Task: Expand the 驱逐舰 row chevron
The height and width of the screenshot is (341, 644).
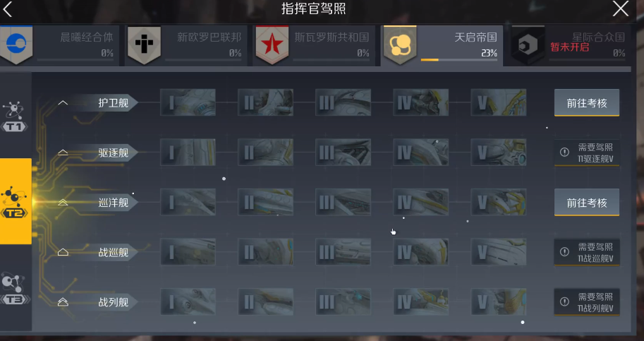Action: point(63,152)
